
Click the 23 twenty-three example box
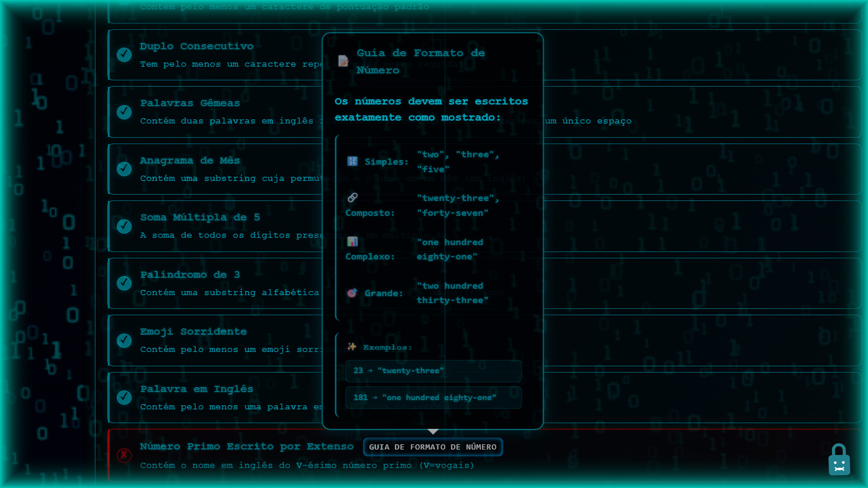coord(433,371)
